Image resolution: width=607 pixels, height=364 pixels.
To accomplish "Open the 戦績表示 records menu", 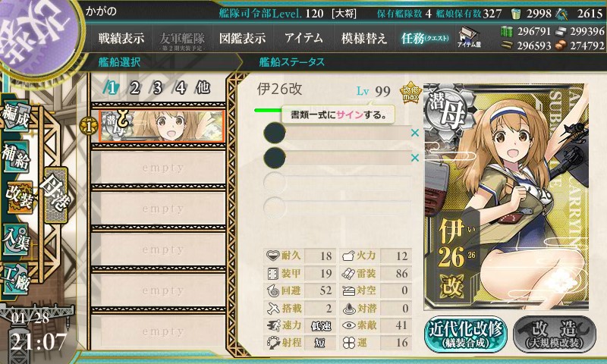I will 121,38.
